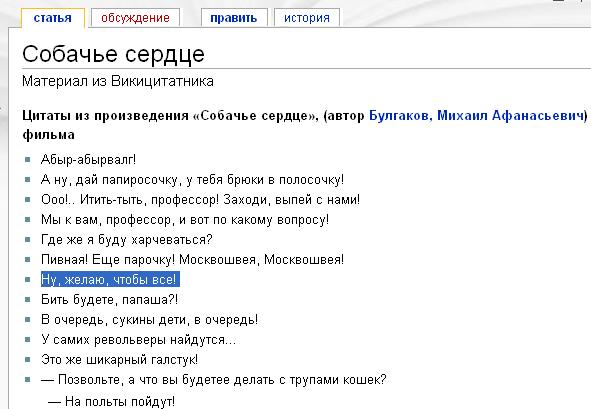Viewport: 591px width, 409px height.
Task: View the история history tab
Action: tap(307, 18)
